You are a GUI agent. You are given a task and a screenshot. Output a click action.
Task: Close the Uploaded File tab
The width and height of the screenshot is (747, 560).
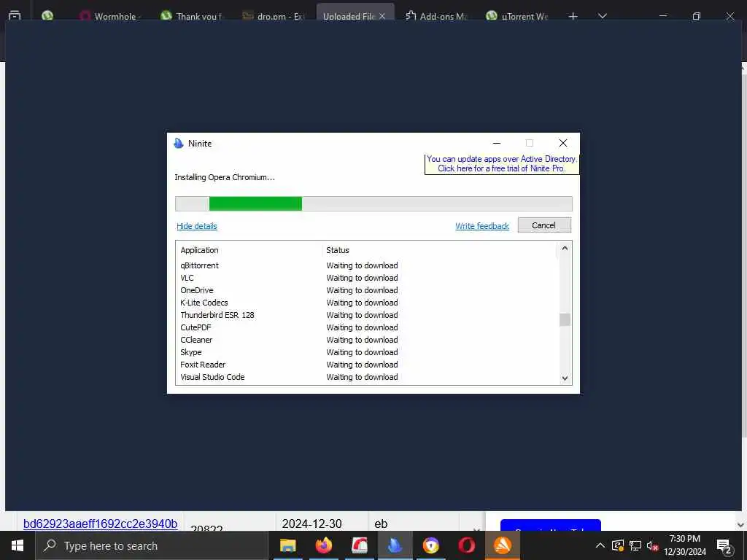pyautogui.click(x=382, y=16)
